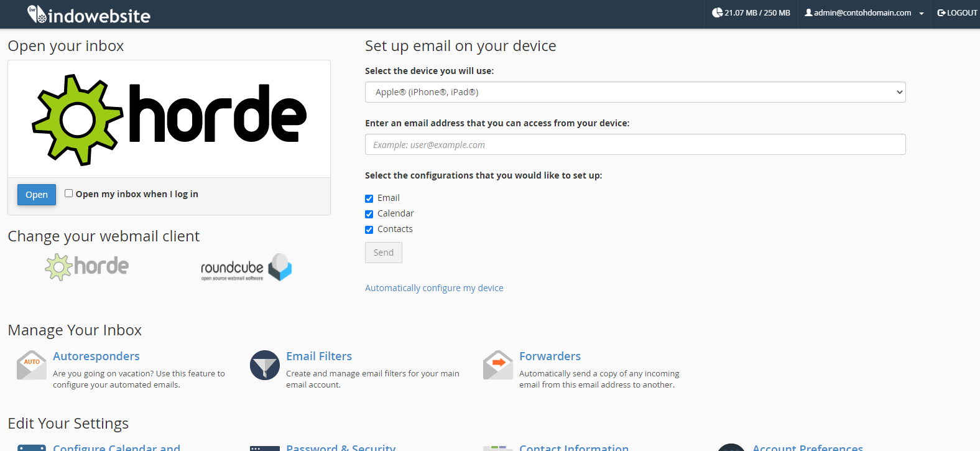The width and height of the screenshot is (980, 451).
Task: Click the Forwarders arrow envelope icon
Action: (x=498, y=365)
